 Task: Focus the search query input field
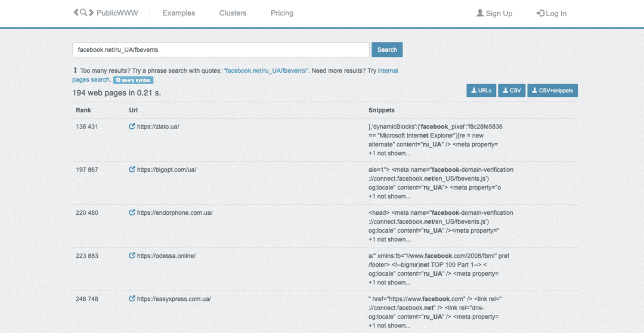[221, 50]
